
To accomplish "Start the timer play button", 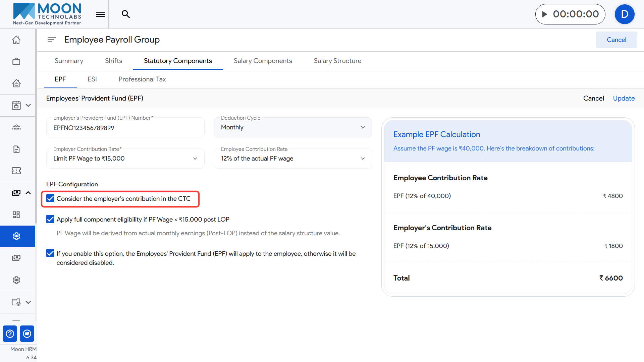I will point(545,14).
